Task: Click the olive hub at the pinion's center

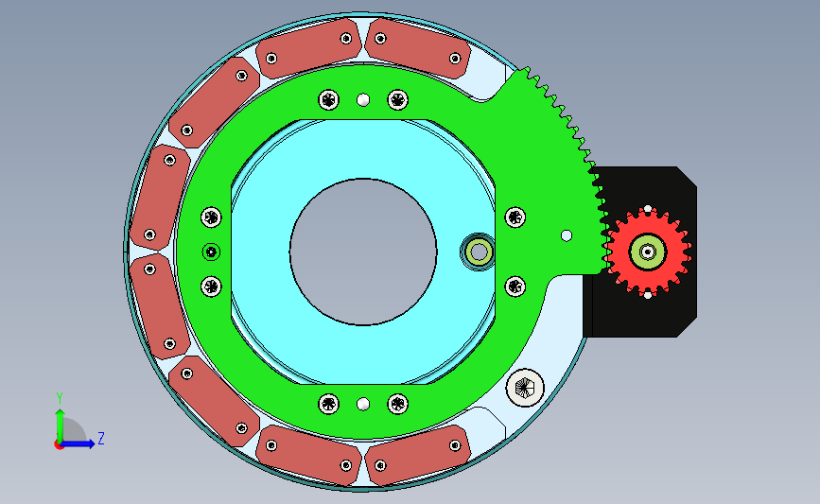Action: tap(648, 252)
